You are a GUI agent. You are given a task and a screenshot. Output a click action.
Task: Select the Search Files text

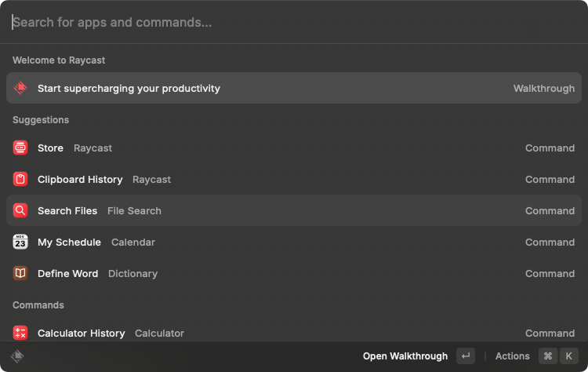click(x=67, y=210)
